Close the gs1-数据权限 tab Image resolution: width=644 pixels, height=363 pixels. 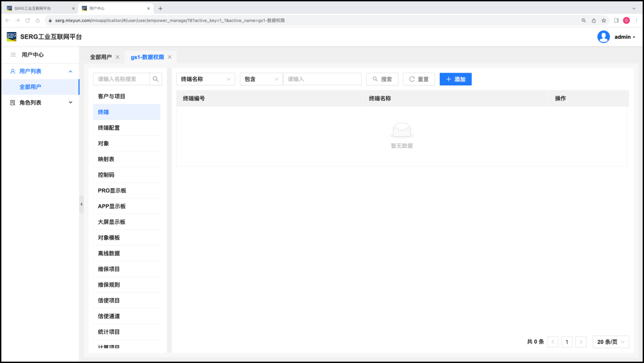tap(170, 57)
